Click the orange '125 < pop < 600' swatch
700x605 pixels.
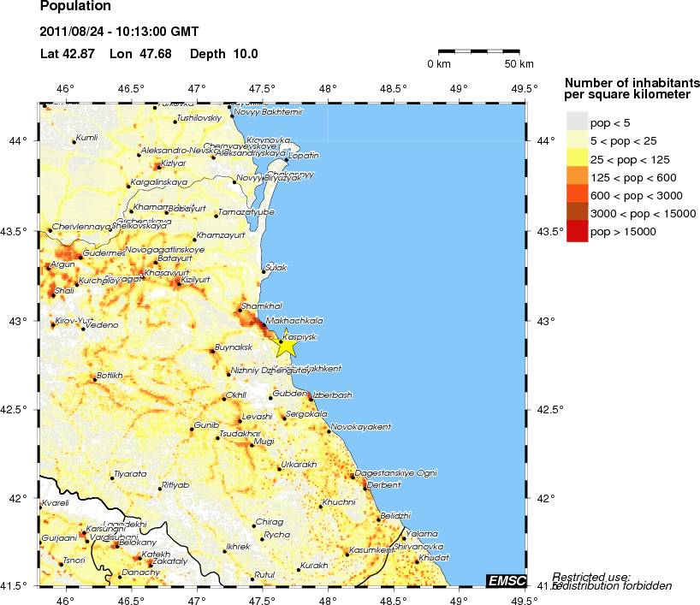tap(578, 177)
